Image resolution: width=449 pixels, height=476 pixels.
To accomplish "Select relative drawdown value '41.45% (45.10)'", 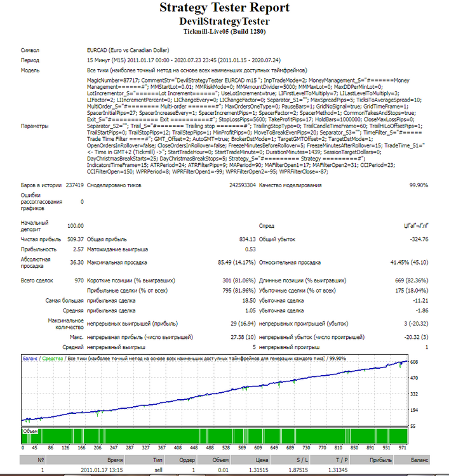I will [409, 263].
